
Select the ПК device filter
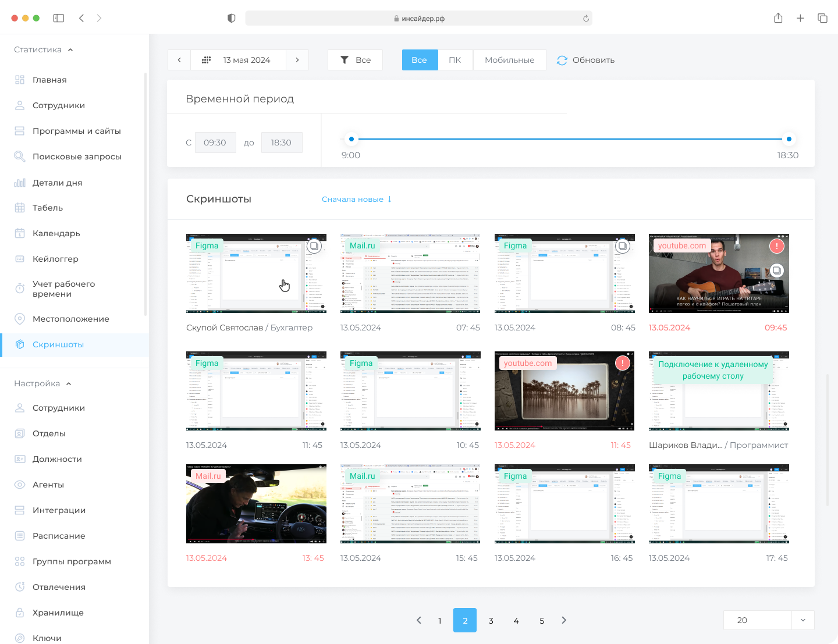455,60
